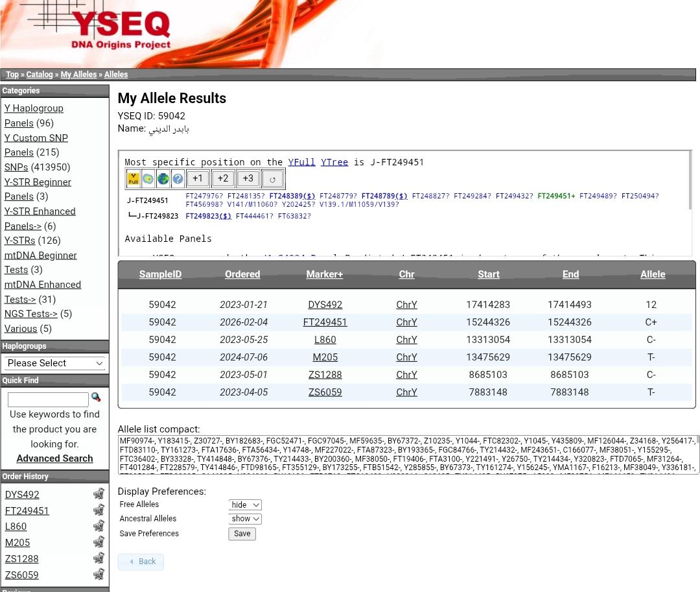Click the Back button
The width and height of the screenshot is (700, 592).
click(141, 562)
